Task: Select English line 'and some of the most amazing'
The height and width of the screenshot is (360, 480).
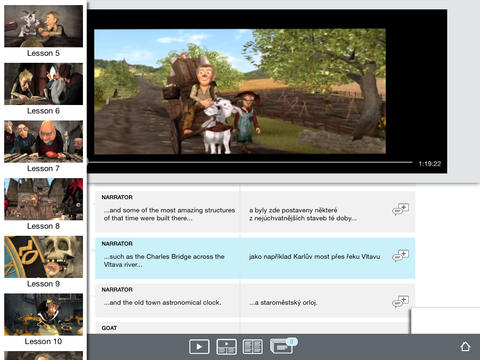Action: point(169,214)
